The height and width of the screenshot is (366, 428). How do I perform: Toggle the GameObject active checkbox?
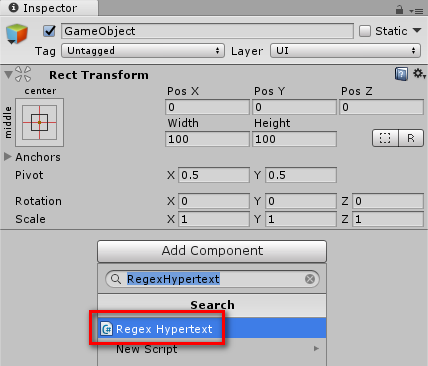50,31
